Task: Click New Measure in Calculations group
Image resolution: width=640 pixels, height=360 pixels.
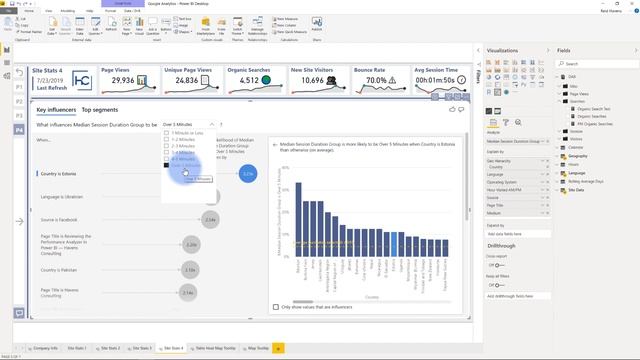Action: click(x=285, y=19)
